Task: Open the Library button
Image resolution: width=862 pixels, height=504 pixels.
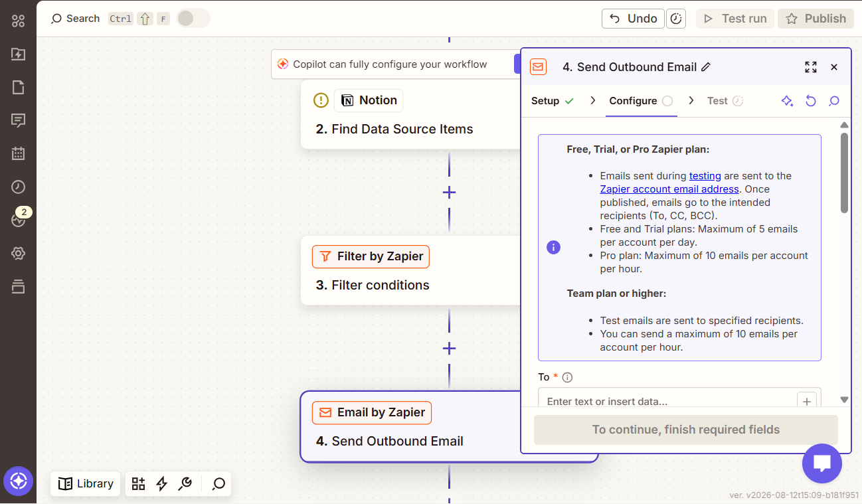Action: [86, 483]
